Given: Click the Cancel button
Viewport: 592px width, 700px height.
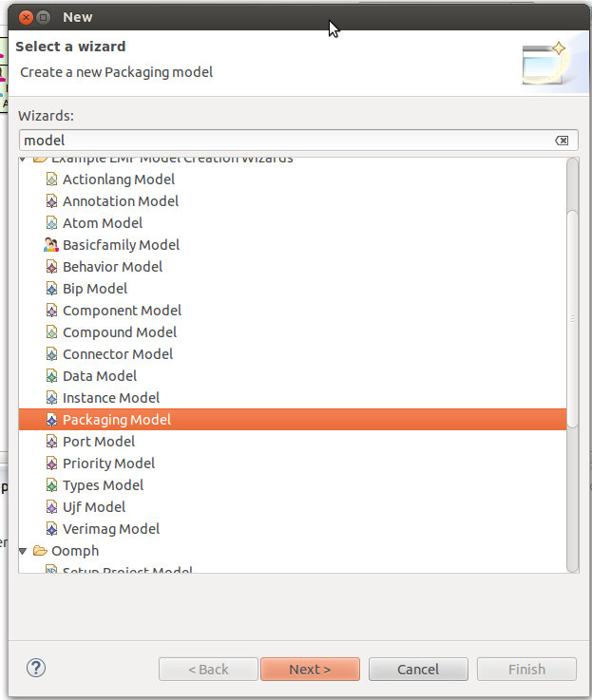Looking at the screenshot, I should tap(418, 670).
